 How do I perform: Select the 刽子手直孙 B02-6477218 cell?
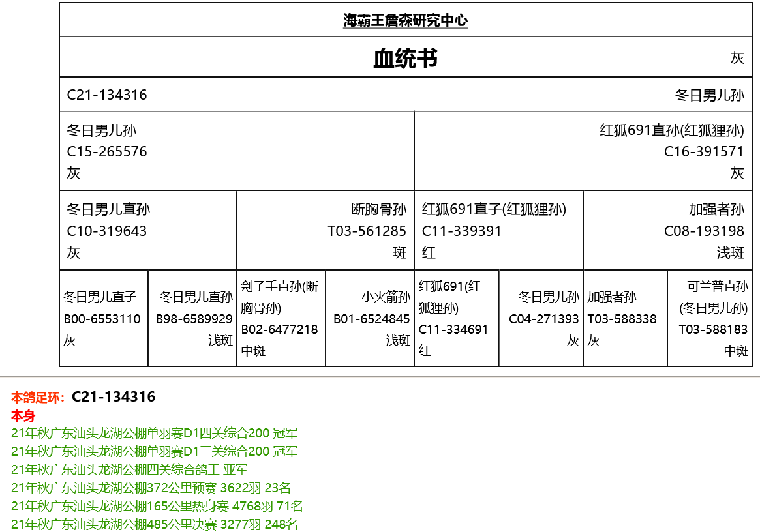[280, 329]
